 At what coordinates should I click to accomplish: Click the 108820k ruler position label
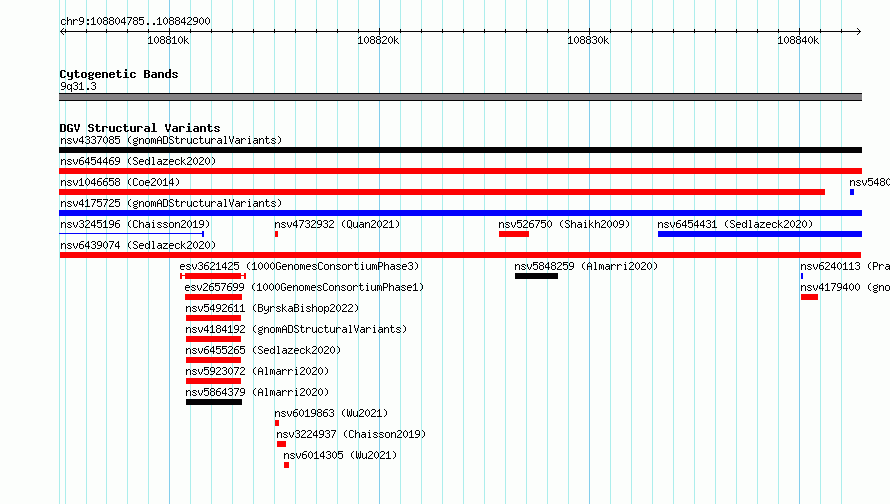(x=378, y=40)
